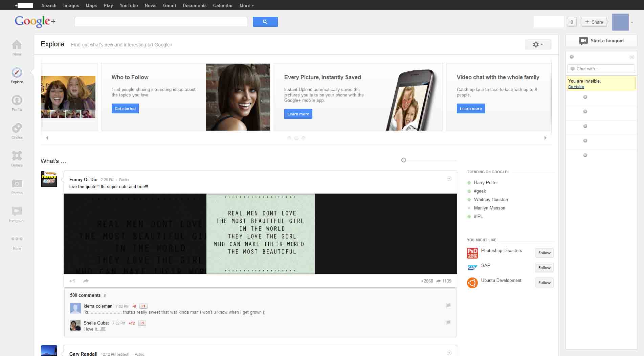644x356 pixels.
Task: Open Search in top bar
Action: [x=49, y=5]
